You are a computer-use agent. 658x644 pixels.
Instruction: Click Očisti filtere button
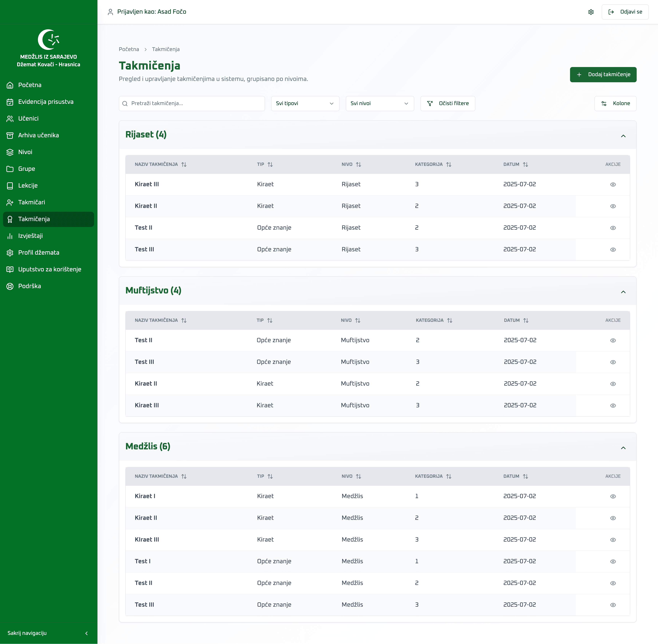tap(447, 104)
